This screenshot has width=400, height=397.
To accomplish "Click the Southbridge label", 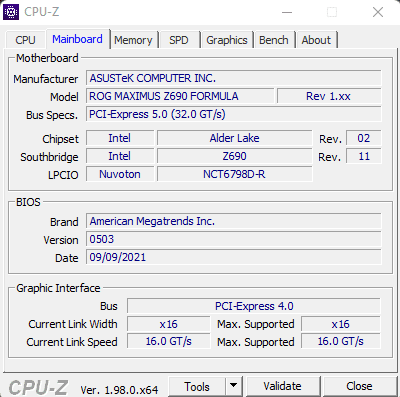I will [49, 157].
